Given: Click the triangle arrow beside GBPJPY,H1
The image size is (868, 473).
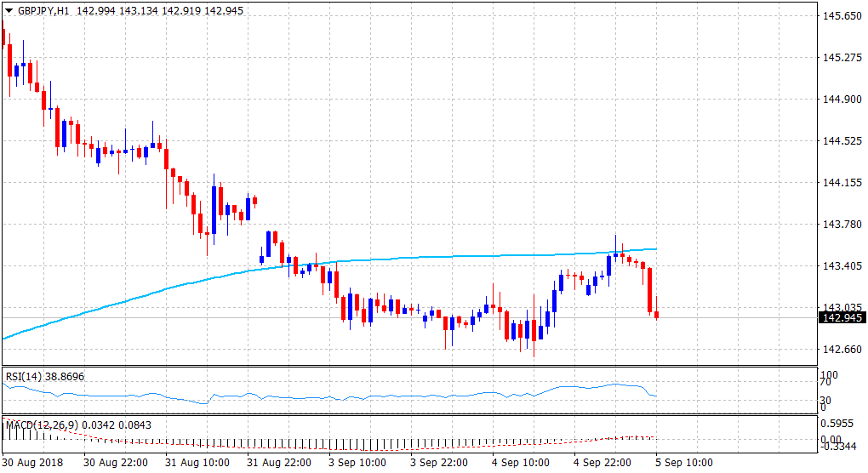Looking at the screenshot, I should (9, 10).
